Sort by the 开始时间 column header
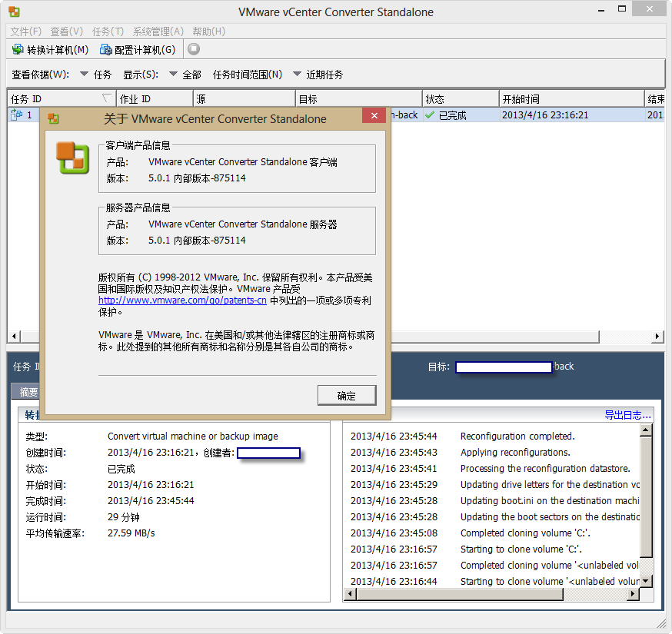The width and height of the screenshot is (672, 634). pos(572,99)
